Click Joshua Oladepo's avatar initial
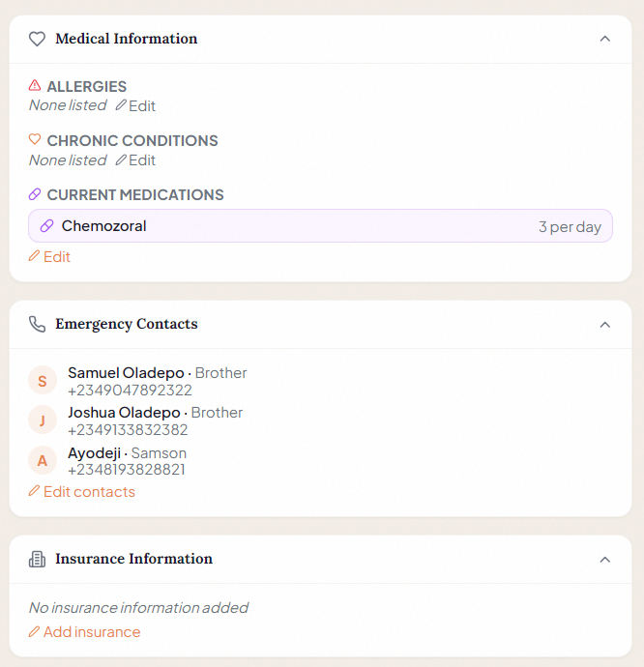Image resolution: width=644 pixels, height=667 pixels. [x=43, y=420]
